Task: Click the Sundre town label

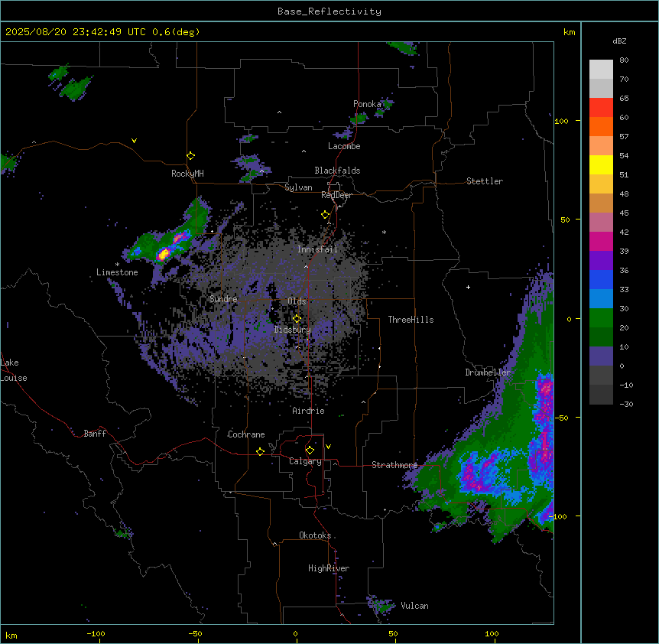Action: tap(223, 299)
